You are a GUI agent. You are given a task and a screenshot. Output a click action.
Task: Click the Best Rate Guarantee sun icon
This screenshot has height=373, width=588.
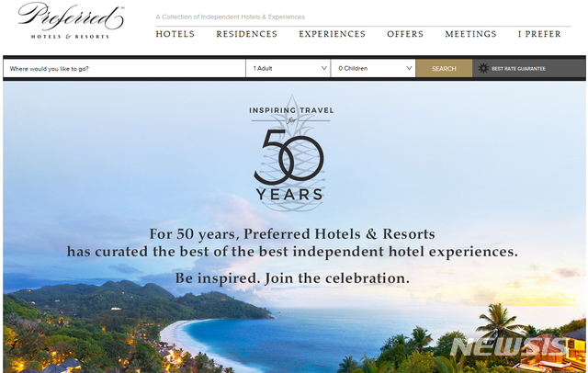pos(483,68)
